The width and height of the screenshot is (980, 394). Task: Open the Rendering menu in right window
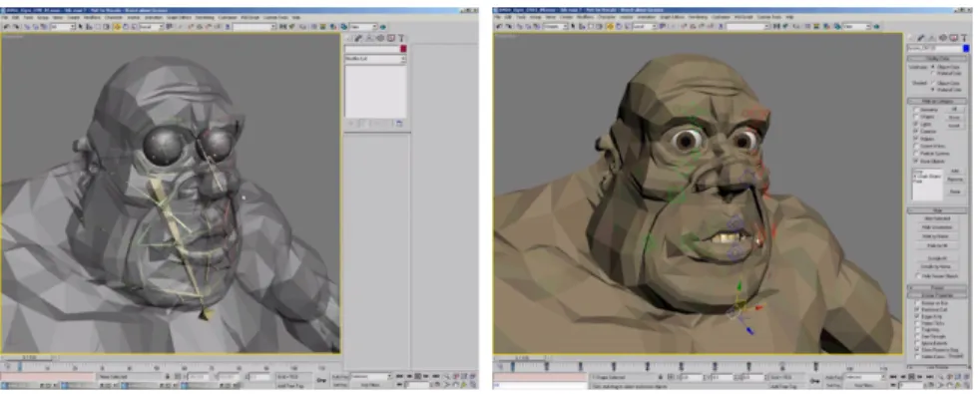point(698,18)
